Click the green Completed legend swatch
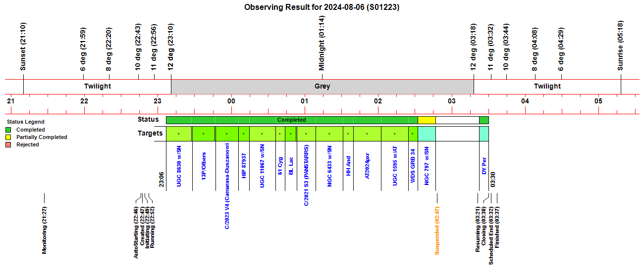The image size is (644, 277). tap(8, 130)
